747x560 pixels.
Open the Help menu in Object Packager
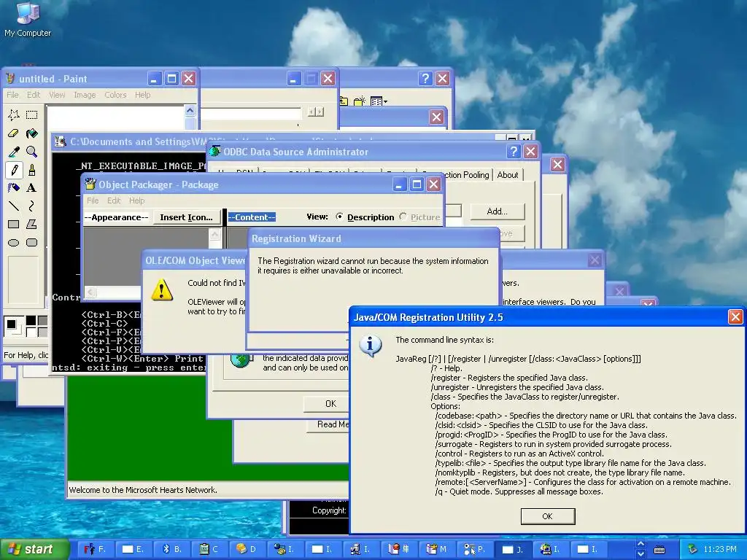coord(136,201)
